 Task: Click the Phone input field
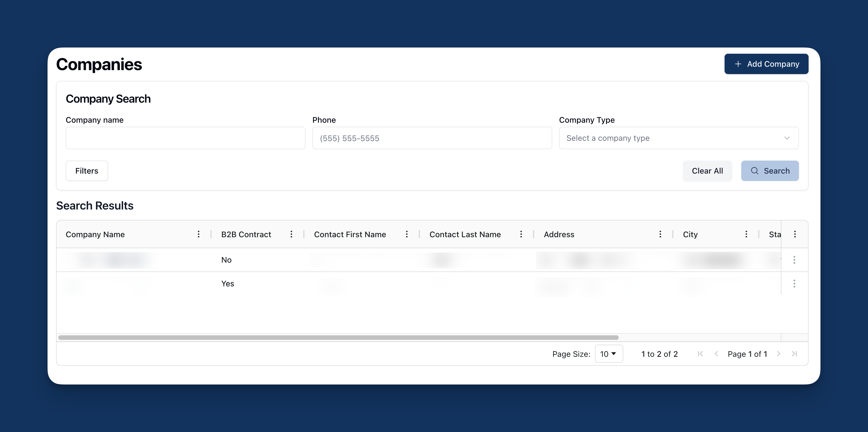pyautogui.click(x=432, y=138)
